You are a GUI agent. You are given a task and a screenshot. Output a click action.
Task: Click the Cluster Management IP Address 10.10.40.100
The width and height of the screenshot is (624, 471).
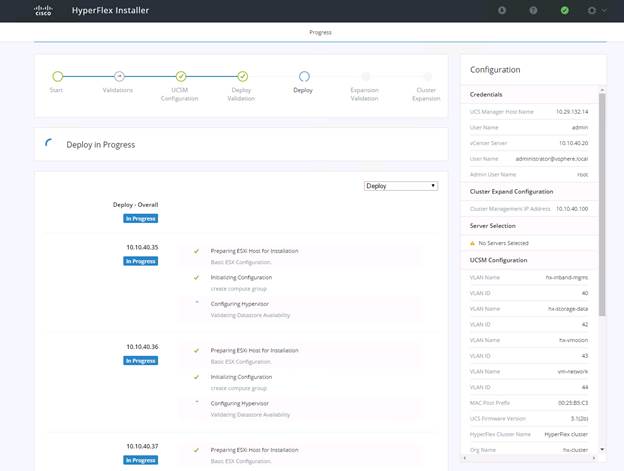[x=572, y=209]
